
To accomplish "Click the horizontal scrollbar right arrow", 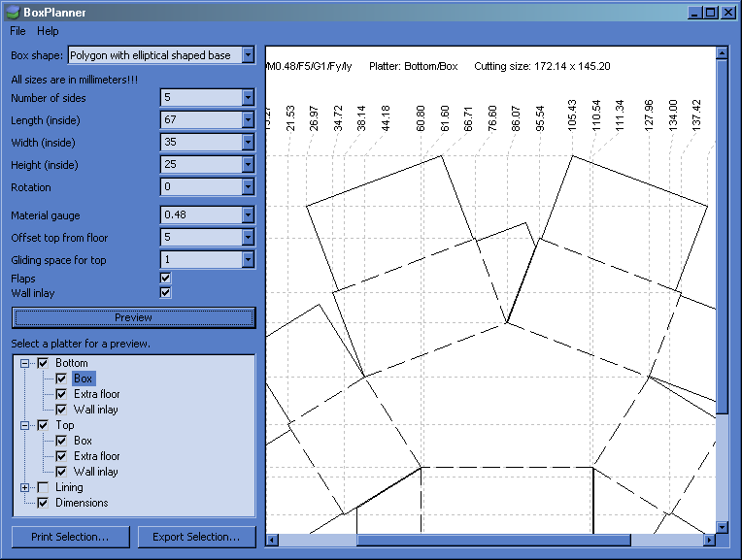I will pos(707,540).
